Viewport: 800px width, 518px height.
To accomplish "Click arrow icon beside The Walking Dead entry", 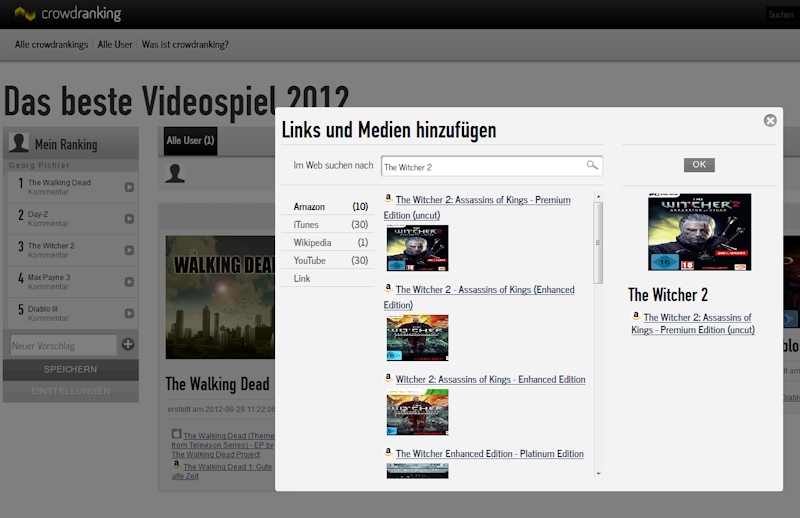I will click(130, 187).
